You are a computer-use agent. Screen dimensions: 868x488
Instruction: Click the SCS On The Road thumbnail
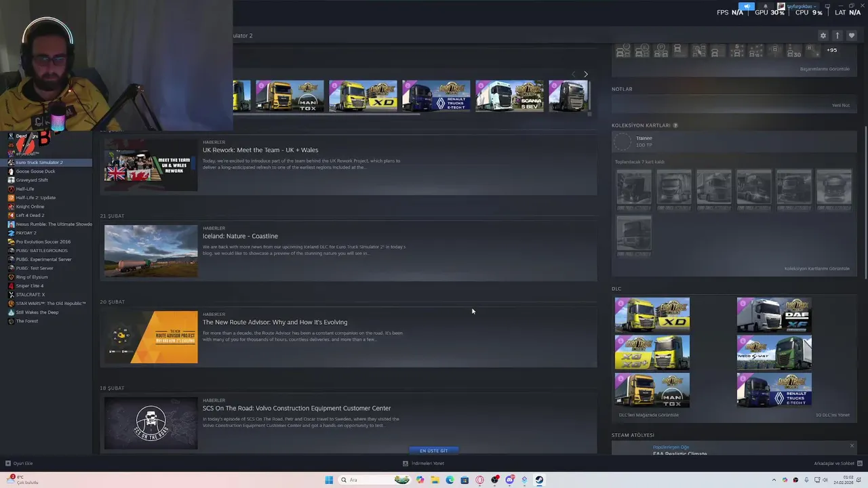(x=151, y=424)
